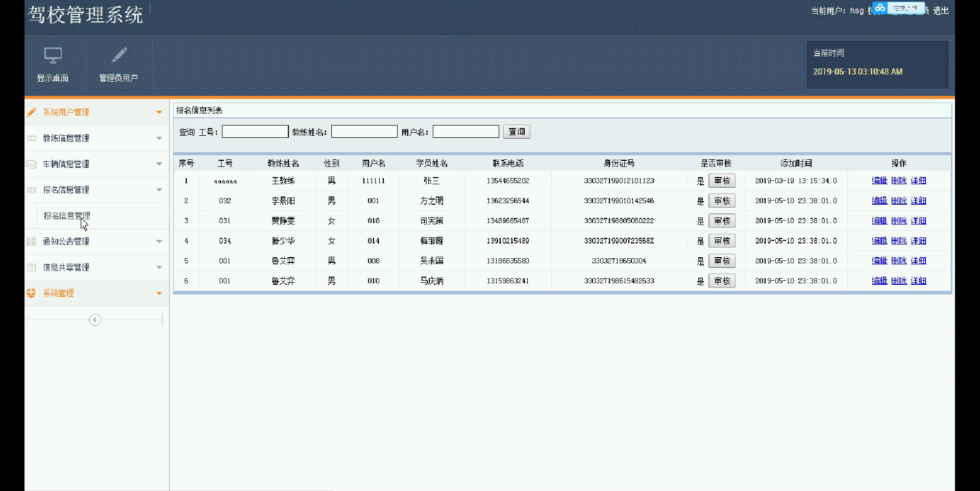Click the icon beside 车辆信息管理
The height and width of the screenshot is (491, 980).
[x=32, y=164]
